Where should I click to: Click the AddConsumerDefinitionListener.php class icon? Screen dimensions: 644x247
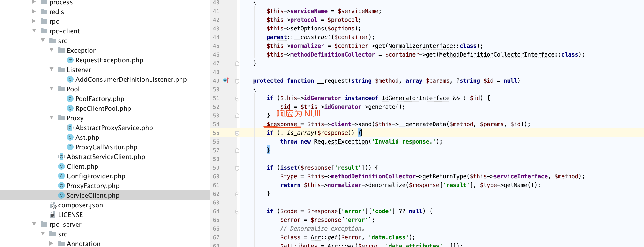[70, 79]
